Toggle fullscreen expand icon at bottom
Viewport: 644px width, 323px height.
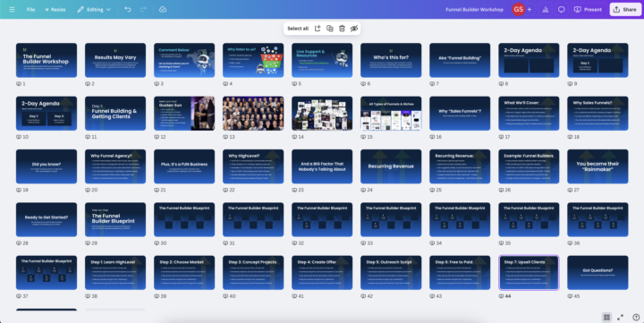click(620, 317)
